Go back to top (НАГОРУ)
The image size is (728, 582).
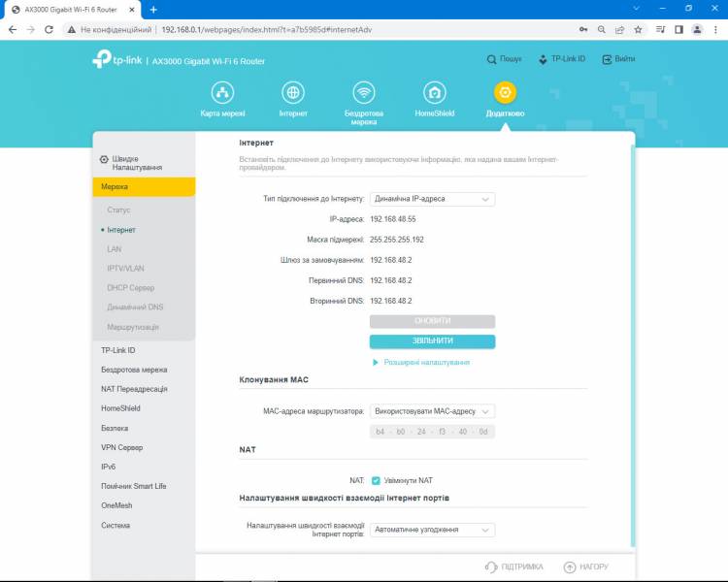pos(586,566)
